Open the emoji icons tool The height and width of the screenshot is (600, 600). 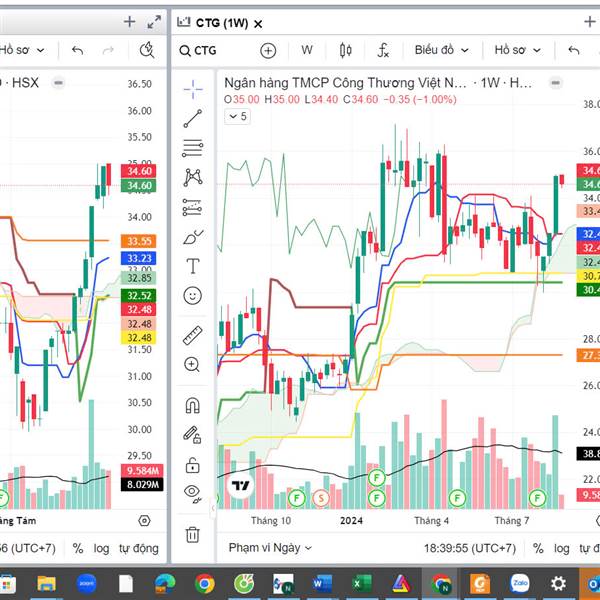pos(192,295)
